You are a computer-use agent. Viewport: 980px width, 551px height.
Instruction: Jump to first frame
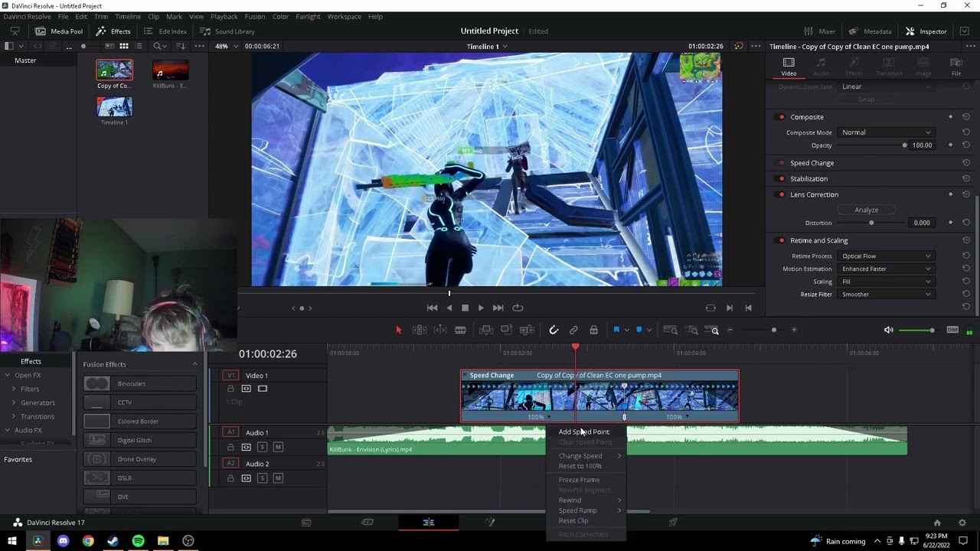click(x=432, y=308)
